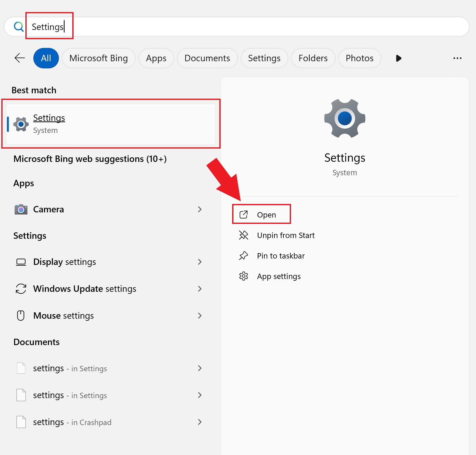This screenshot has width=476, height=455.
Task: Select Unpin from Start
Action: (x=286, y=235)
